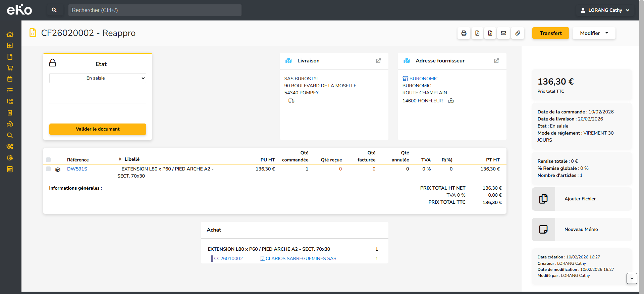The image size is (644, 294).
Task: Open the settings gears icon in the sidebar
Action: [10, 146]
